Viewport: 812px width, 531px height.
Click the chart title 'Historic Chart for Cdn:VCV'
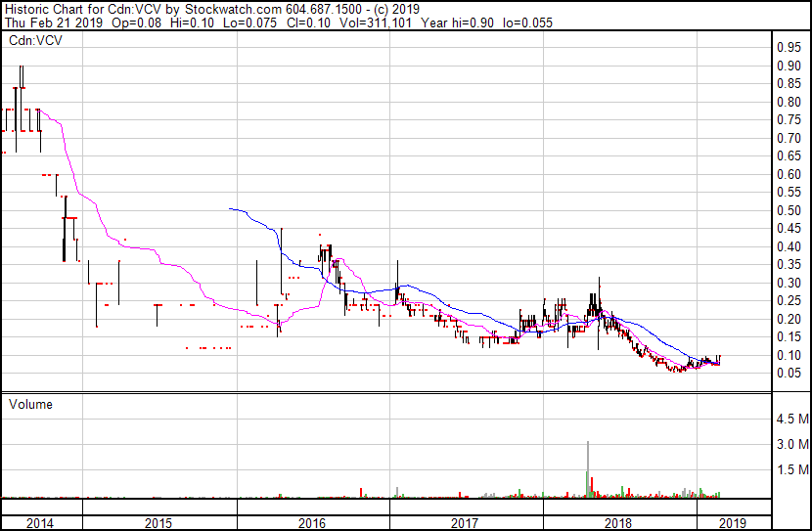(83, 10)
